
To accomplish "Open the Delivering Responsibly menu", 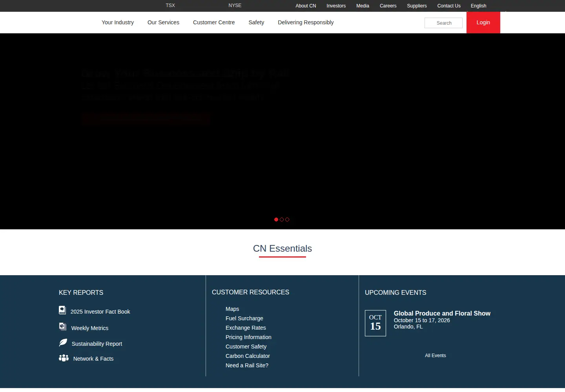I will 306,22.
